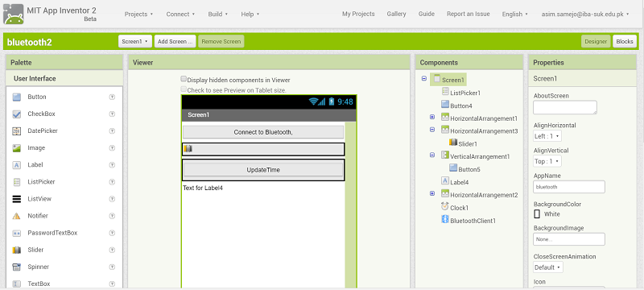Viewport: 644px width, 290px height.
Task: Click Text for Label4 in viewer
Action: 203,188
